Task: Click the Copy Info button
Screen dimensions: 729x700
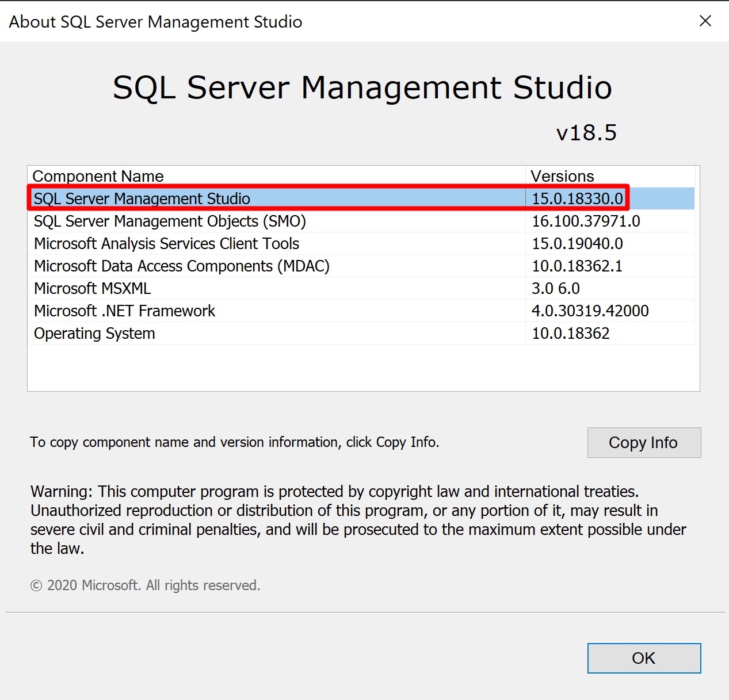Action: 644,442
